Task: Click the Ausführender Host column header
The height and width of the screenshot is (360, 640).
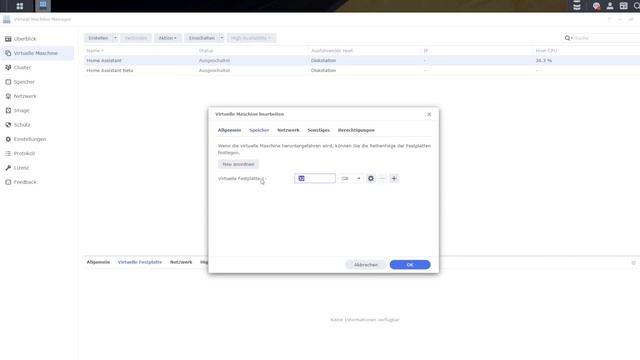Action: 332,51
